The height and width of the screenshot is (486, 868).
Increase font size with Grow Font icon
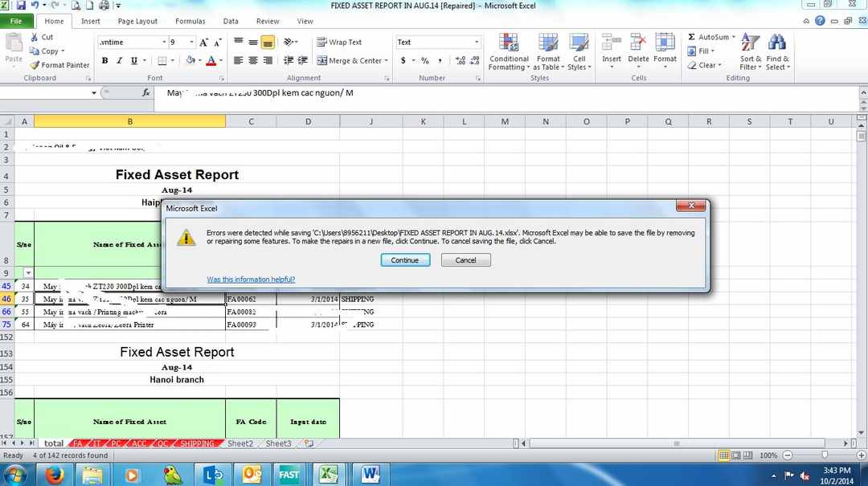[203, 42]
